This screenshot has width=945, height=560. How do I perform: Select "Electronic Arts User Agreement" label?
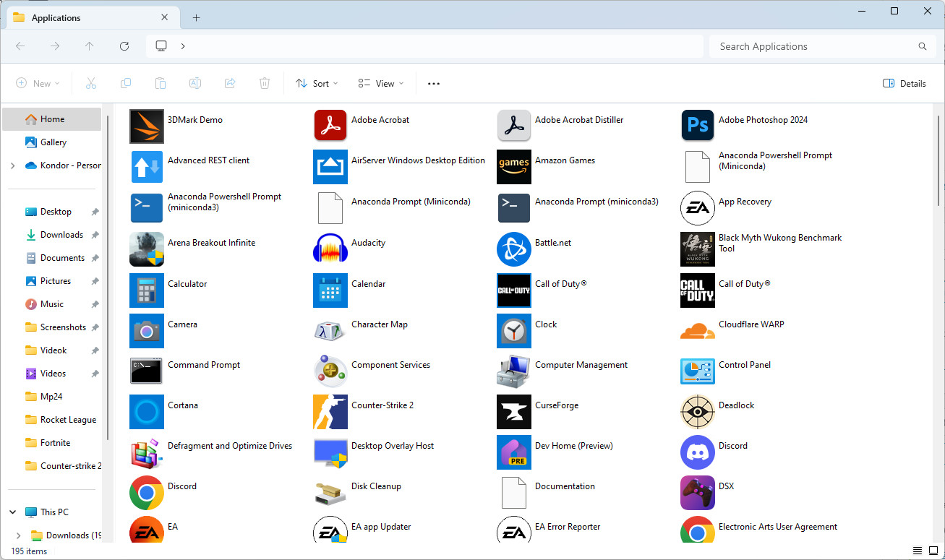pos(778,527)
